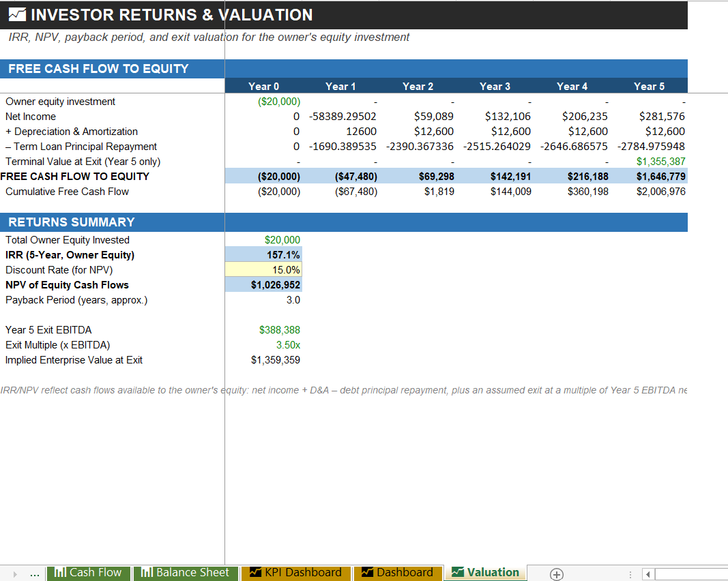The image size is (728, 581).
Task: Go to the KPI Dashboard sheet
Action: 295,573
